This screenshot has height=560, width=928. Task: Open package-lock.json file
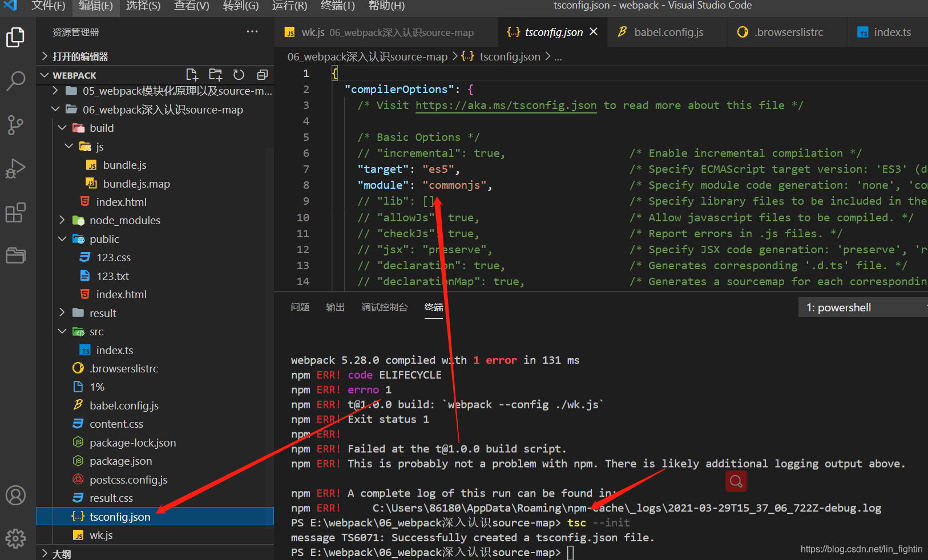(x=132, y=443)
